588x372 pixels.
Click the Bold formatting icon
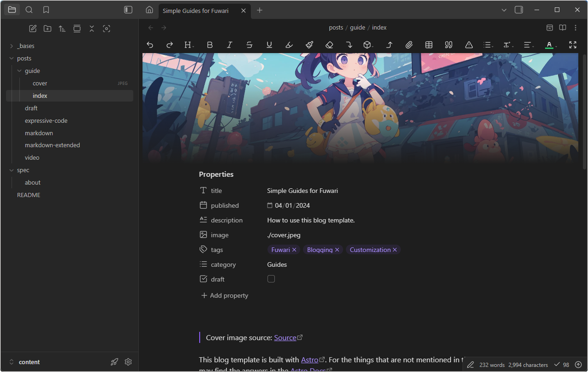click(210, 45)
